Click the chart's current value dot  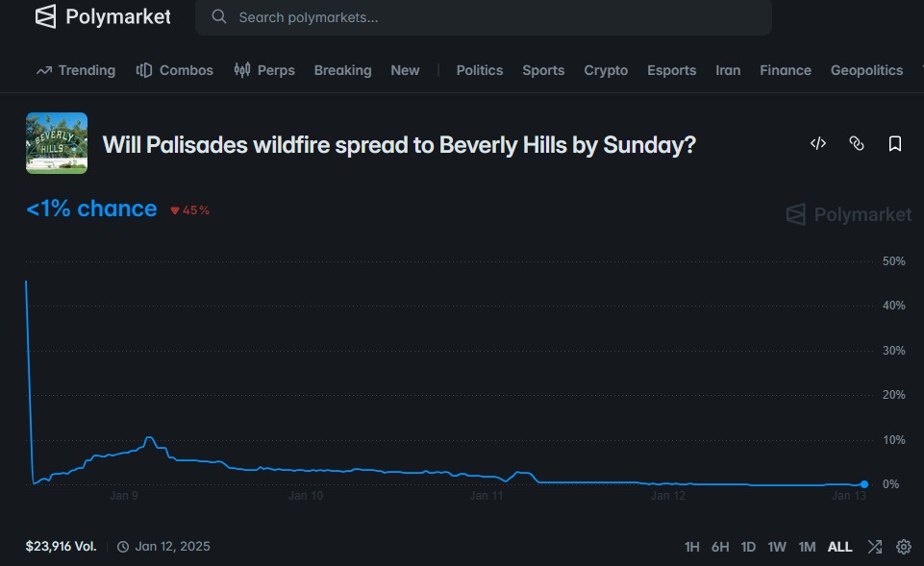click(863, 484)
